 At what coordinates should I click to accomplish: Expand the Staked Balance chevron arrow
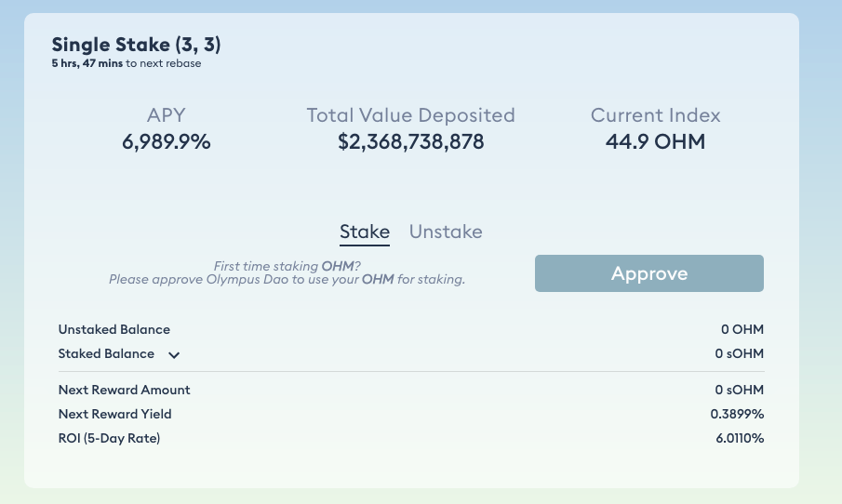point(174,354)
